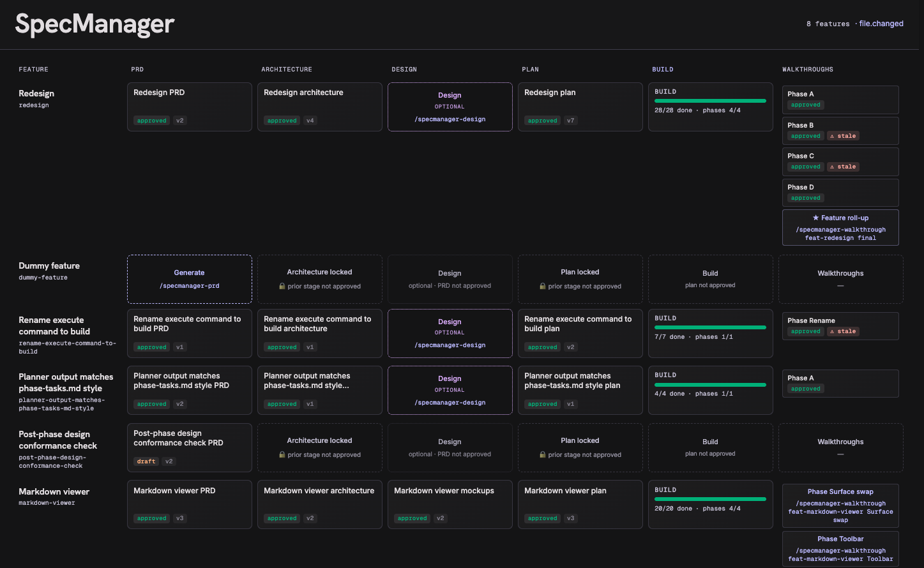The width and height of the screenshot is (924, 568).
Task: Open the Phase D walkthrough card
Action: click(840, 193)
